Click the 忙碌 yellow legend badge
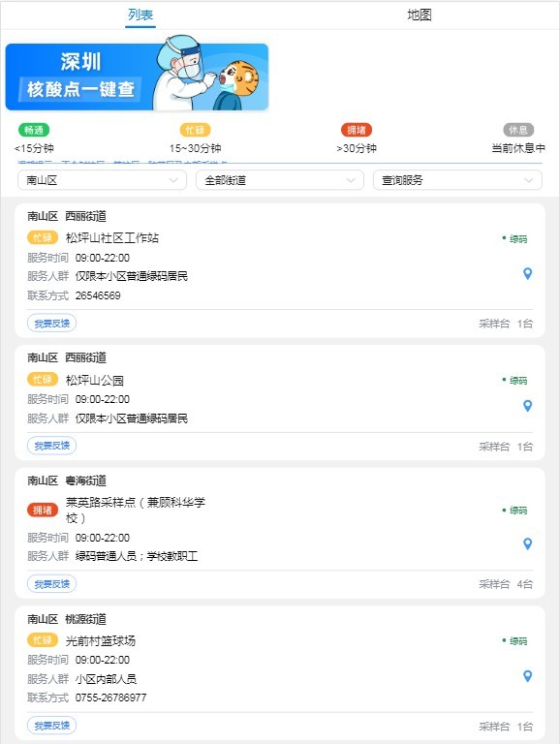This screenshot has height=744, width=560. coord(195,130)
